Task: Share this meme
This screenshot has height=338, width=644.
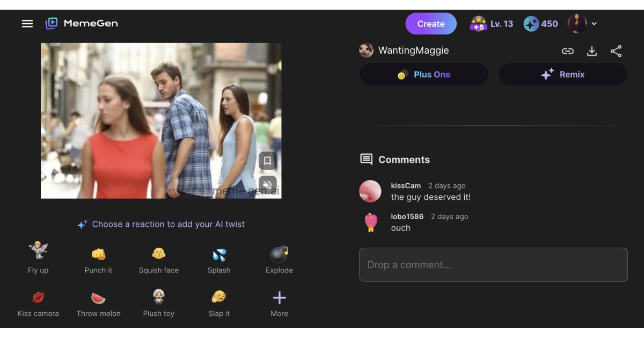Action: pos(616,51)
